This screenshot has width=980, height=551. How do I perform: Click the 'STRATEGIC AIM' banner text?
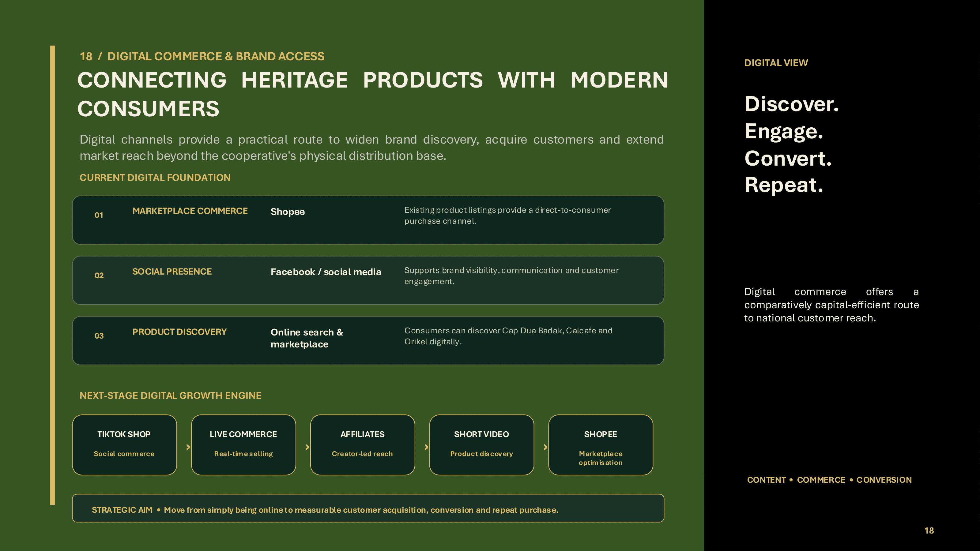(325, 510)
